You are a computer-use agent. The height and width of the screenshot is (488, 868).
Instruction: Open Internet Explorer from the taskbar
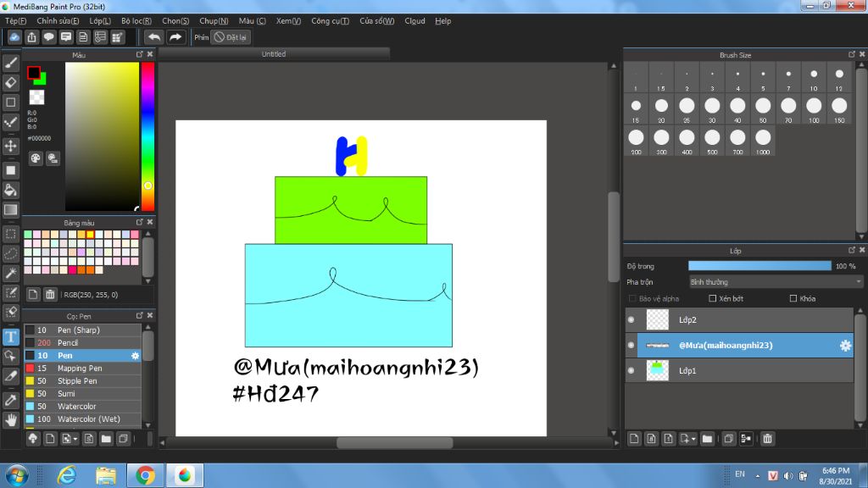pos(67,475)
